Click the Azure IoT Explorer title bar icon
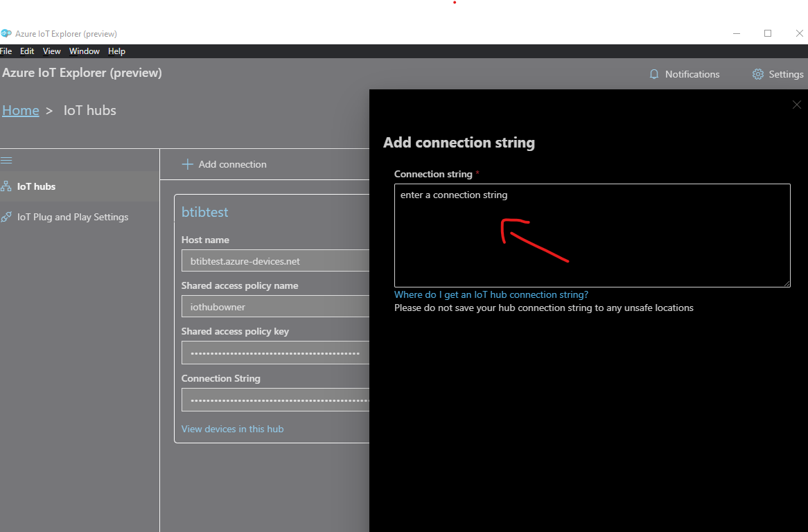 click(x=6, y=34)
